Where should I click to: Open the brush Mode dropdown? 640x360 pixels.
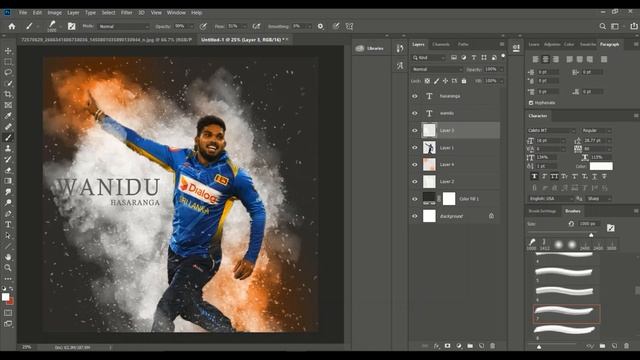pyautogui.click(x=123, y=27)
